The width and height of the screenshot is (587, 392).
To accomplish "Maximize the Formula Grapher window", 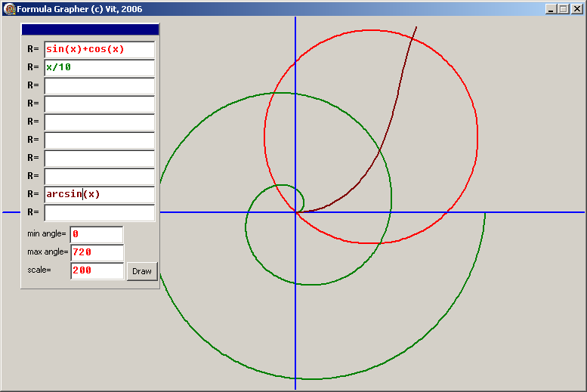I will [563, 9].
